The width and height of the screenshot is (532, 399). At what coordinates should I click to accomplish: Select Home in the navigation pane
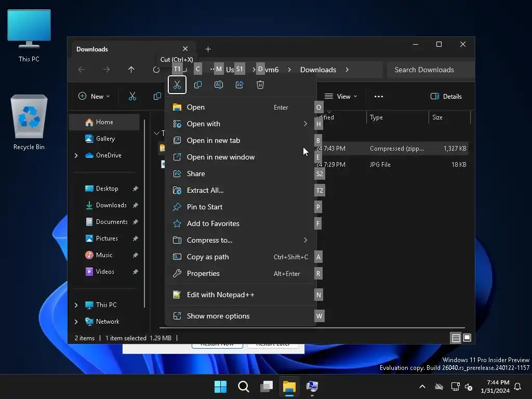pyautogui.click(x=104, y=122)
